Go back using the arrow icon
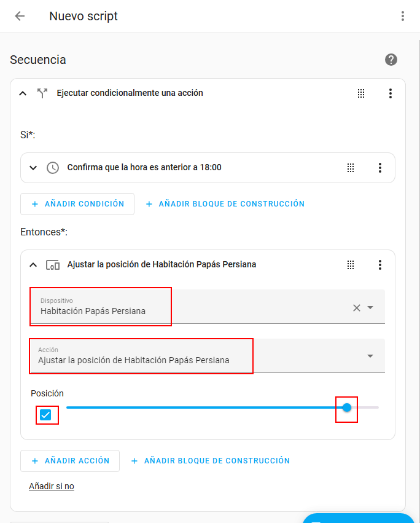 (20, 16)
